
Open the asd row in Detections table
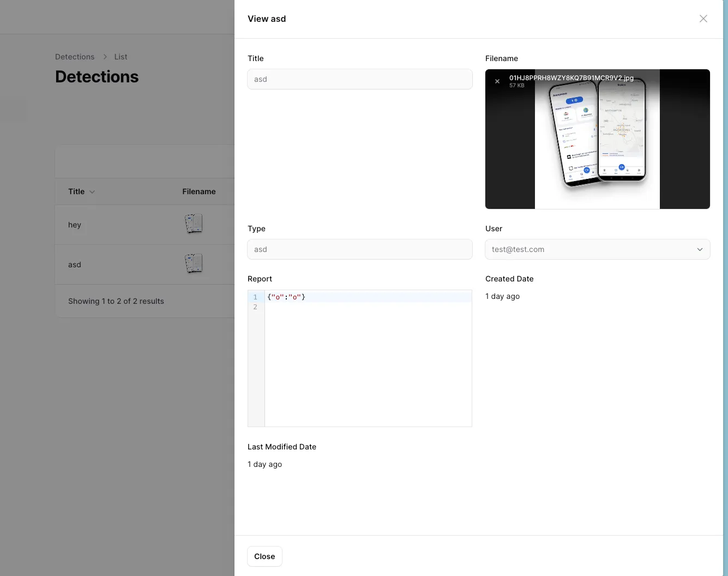[x=145, y=265]
